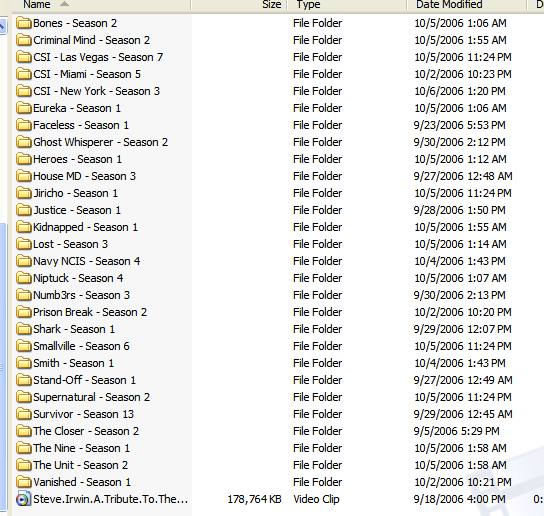Click the Supernatural - Season 2 folder icon
544x516 pixels.
pyautogui.click(x=24, y=397)
